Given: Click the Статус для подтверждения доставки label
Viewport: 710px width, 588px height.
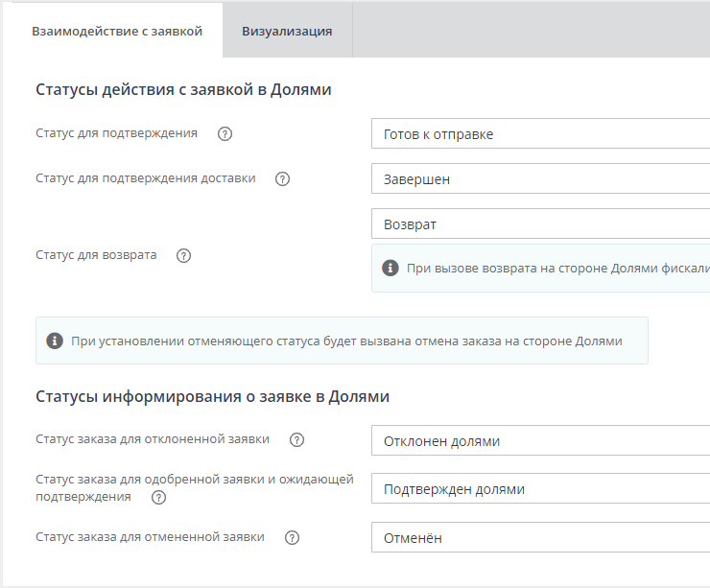Looking at the screenshot, I should click(x=146, y=178).
